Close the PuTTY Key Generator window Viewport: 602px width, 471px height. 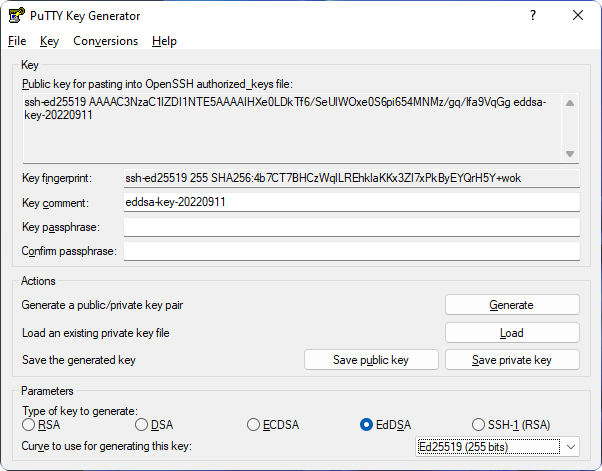577,15
